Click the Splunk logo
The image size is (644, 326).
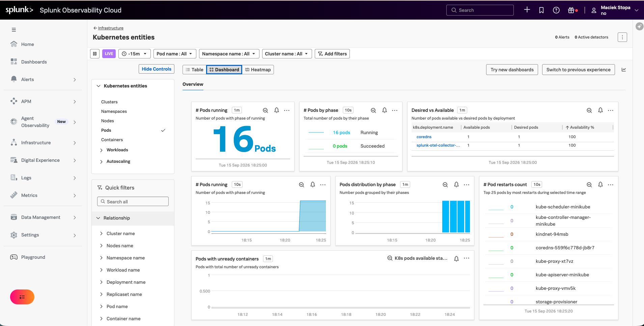click(x=19, y=10)
